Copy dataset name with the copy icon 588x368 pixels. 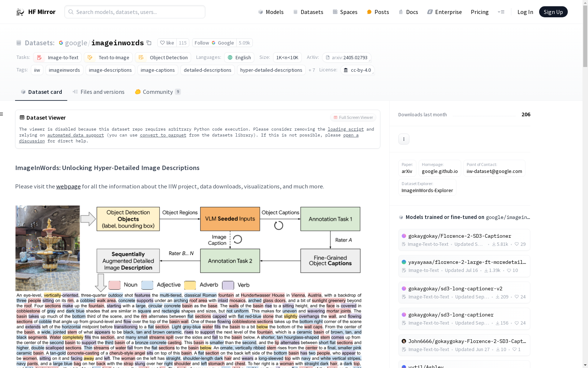(x=149, y=43)
